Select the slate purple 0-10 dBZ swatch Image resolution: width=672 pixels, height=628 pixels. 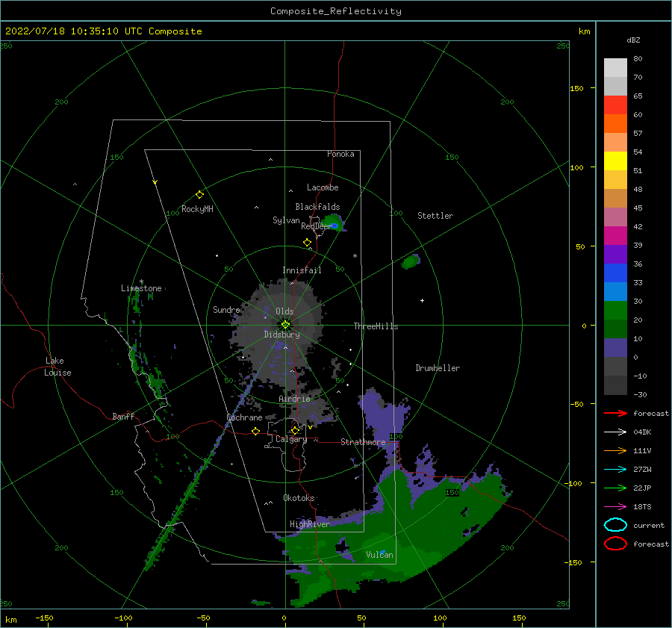615,348
